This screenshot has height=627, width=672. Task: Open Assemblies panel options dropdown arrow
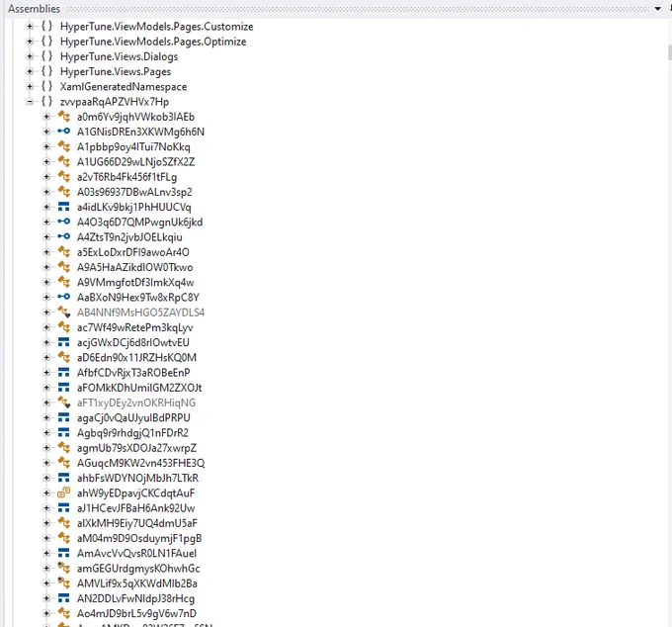coord(658,9)
